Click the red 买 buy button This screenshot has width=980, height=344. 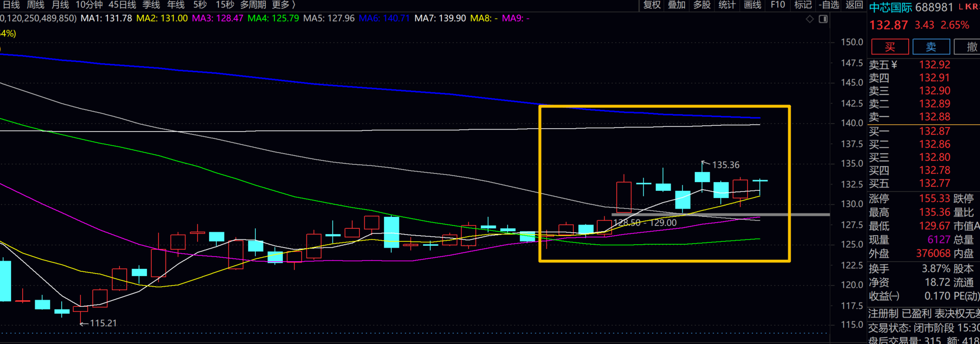(890, 47)
